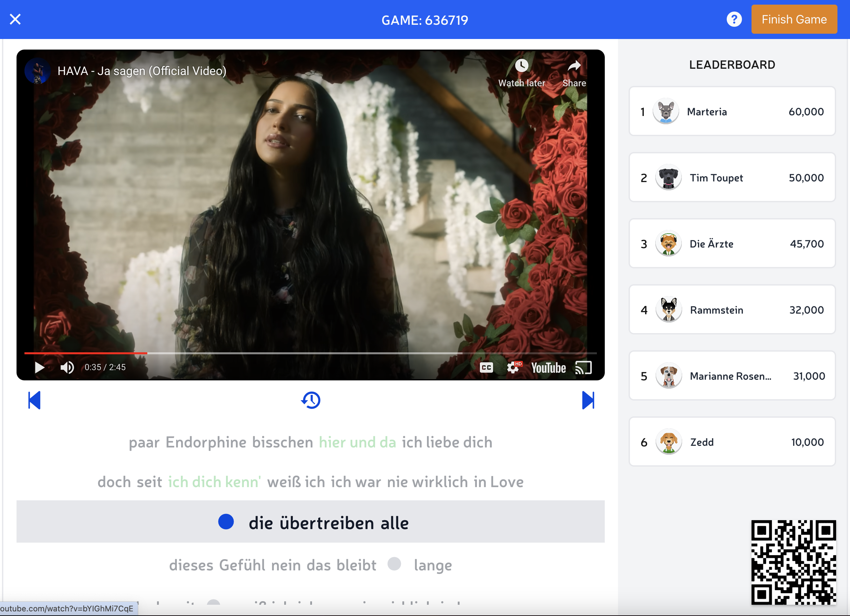Click lyric text 'ich liebe dich'
The width and height of the screenshot is (850, 616).
point(447,442)
